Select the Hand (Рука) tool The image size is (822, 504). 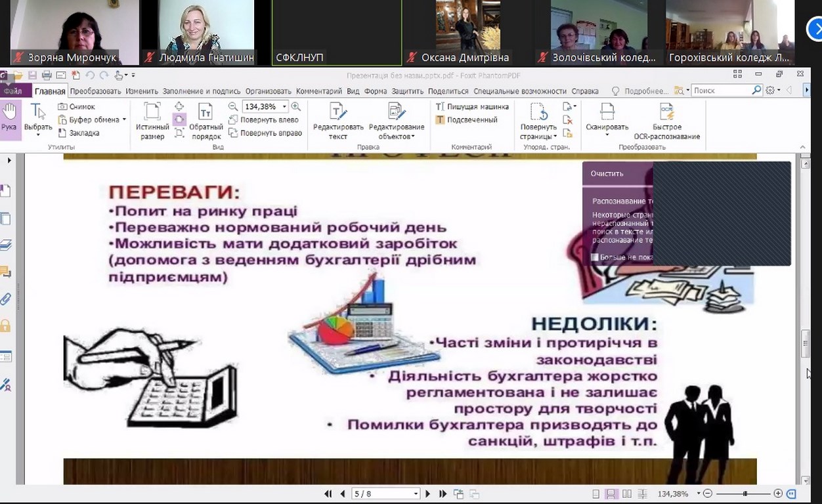pos(9,119)
